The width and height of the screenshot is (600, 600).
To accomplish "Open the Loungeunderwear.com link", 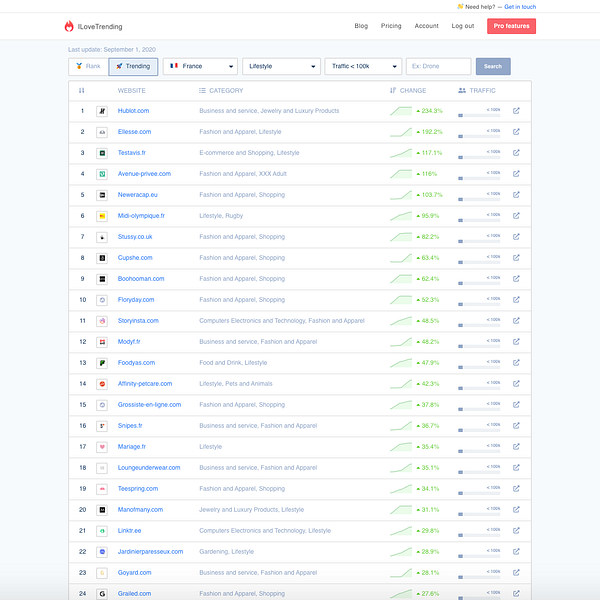I will [x=149, y=468].
